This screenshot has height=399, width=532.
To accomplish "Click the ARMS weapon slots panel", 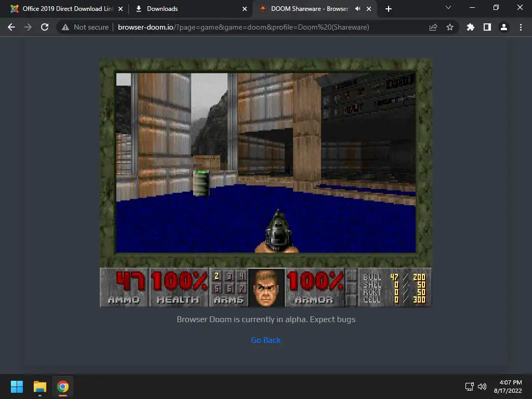I will (x=229, y=287).
